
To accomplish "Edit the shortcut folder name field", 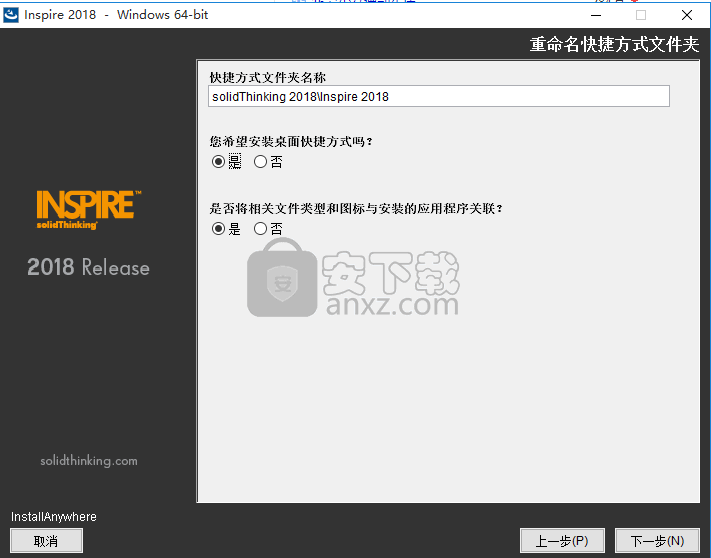I will point(438,97).
